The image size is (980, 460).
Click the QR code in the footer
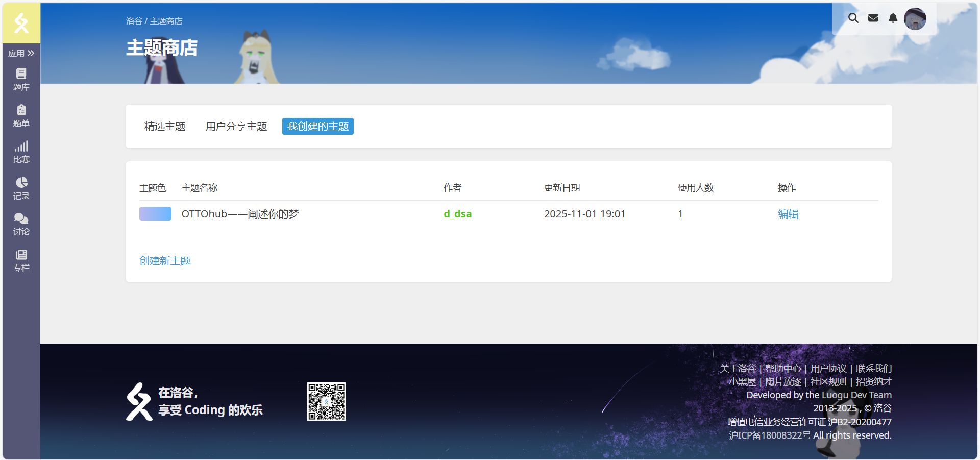point(326,401)
